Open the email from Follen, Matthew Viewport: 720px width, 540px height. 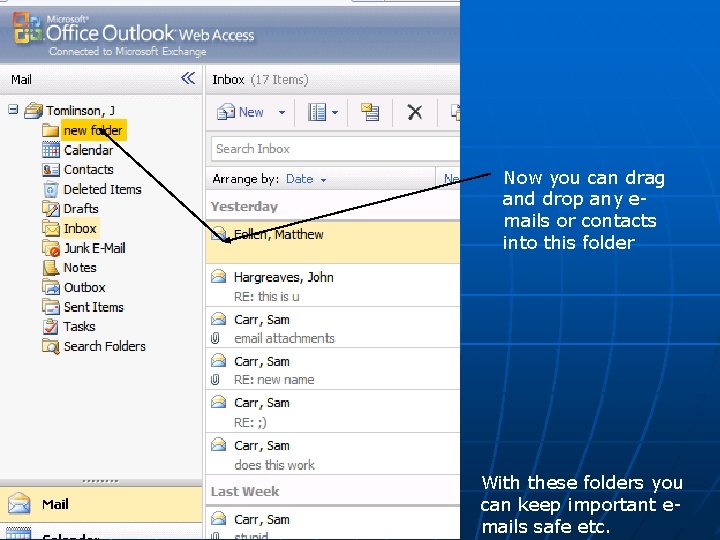point(333,242)
